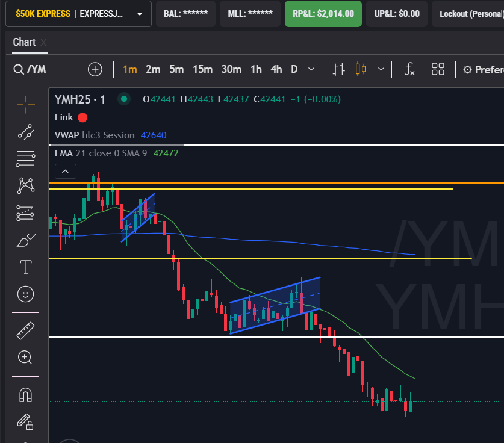The image size is (504, 443).
Task: Click the RP&L $2,014.00 button
Action: [323, 14]
